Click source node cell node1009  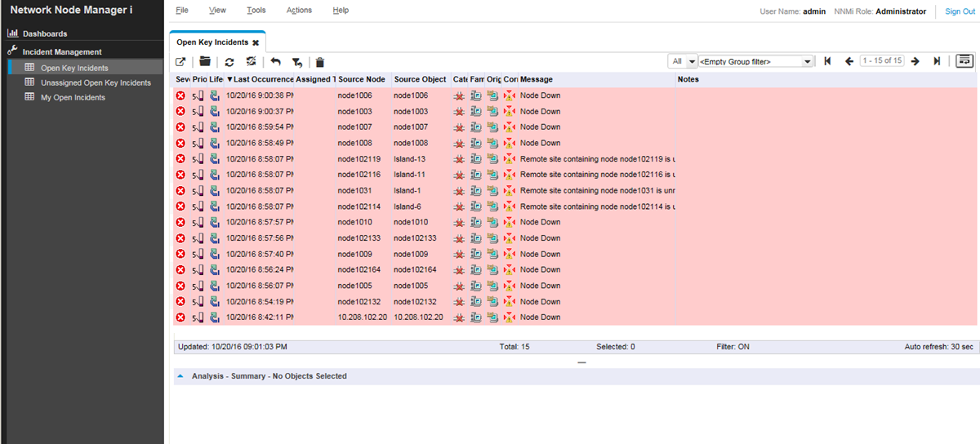click(354, 254)
